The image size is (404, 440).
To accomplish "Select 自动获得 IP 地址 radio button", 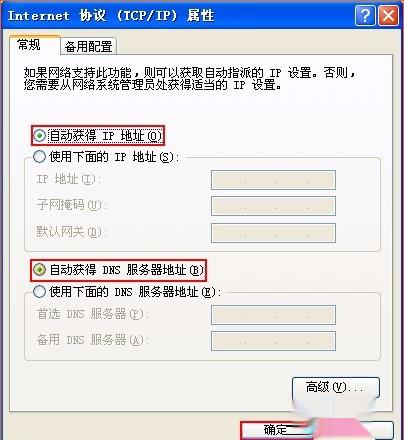I will [40, 136].
